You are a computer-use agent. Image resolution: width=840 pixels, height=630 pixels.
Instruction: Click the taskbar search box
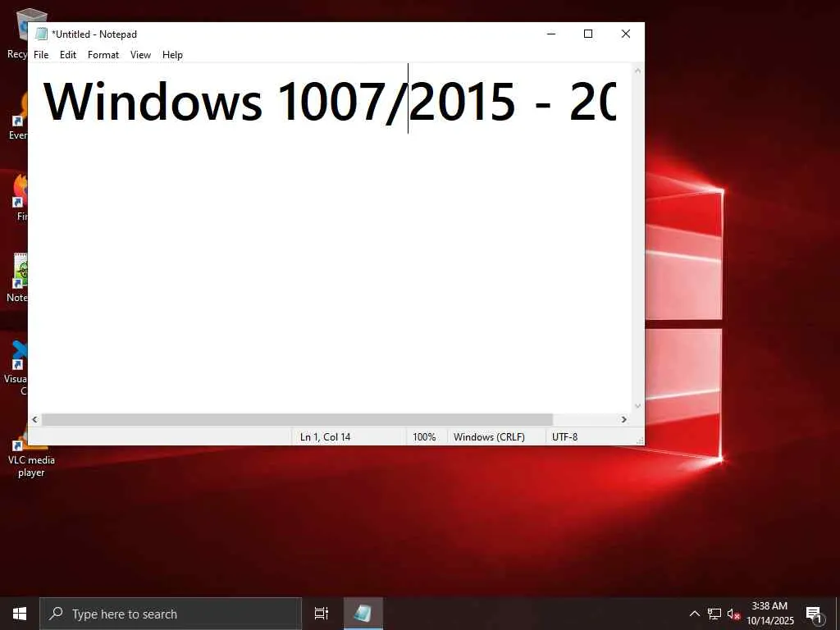[x=171, y=614]
